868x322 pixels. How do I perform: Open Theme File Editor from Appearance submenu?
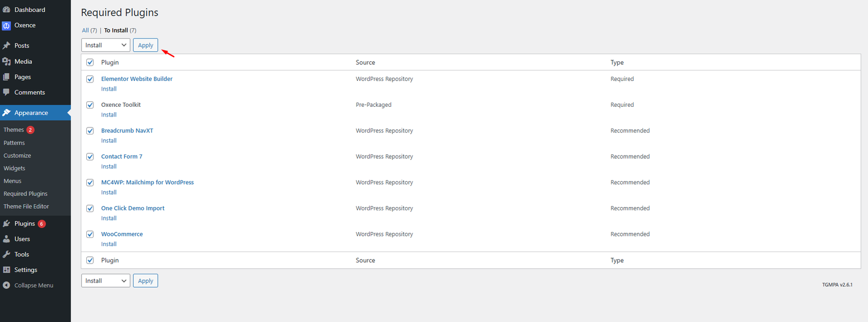pyautogui.click(x=26, y=207)
